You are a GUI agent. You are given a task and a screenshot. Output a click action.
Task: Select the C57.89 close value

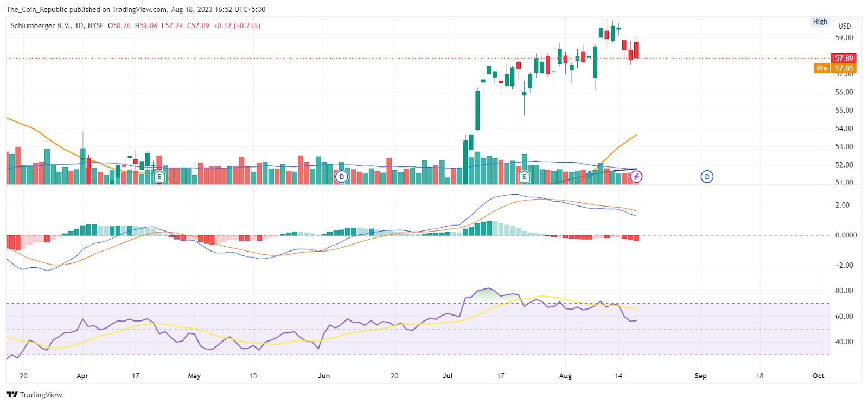198,25
